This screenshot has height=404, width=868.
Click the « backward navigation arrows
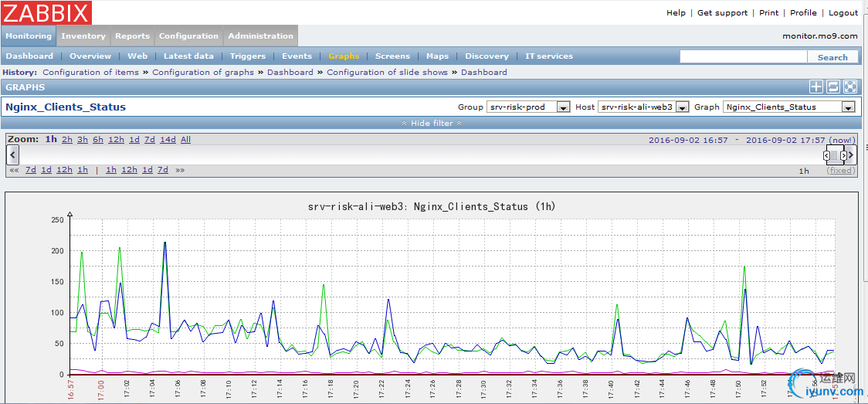[14, 170]
